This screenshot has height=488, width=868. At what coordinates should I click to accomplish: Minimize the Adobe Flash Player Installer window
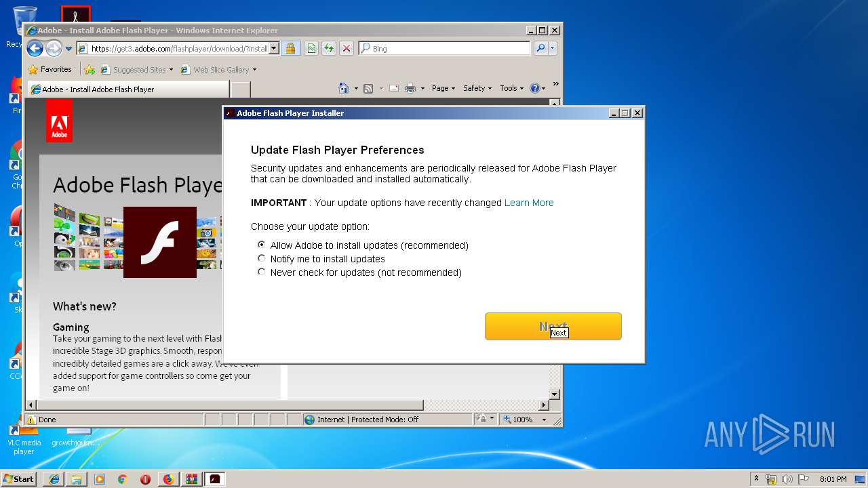click(614, 113)
